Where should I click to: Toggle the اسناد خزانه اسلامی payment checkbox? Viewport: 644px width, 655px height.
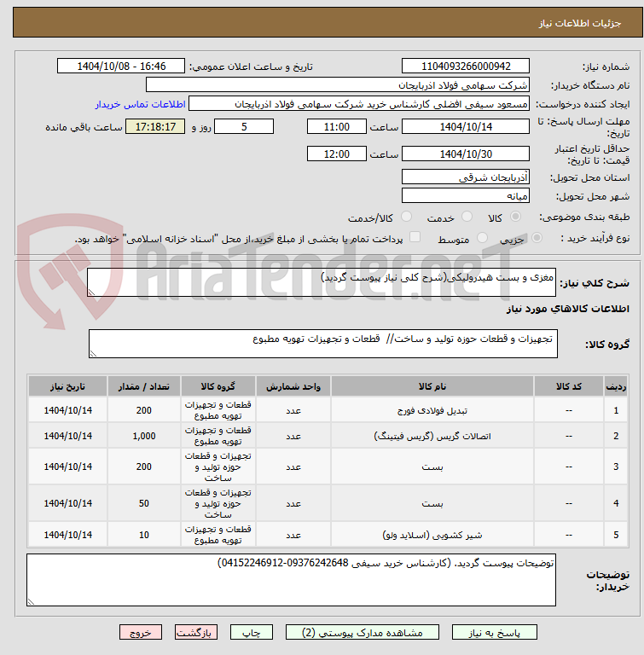point(415,237)
